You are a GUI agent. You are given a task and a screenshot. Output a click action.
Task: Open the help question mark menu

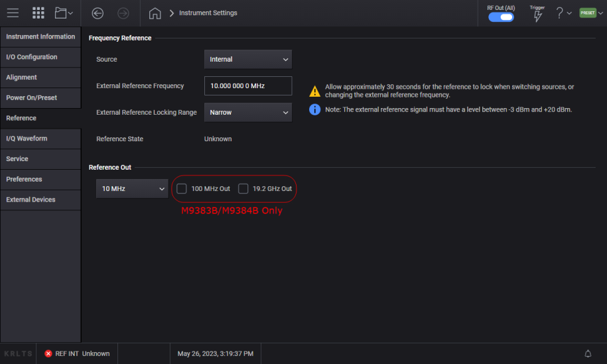click(x=563, y=13)
